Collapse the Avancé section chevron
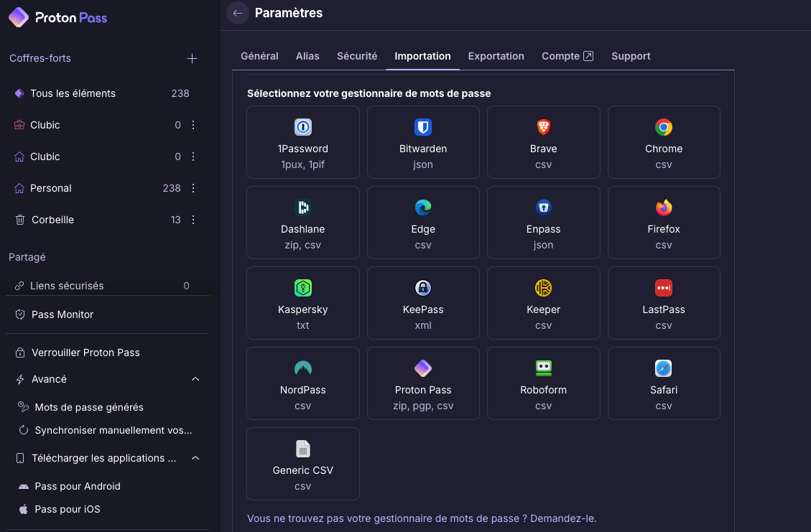Viewport: 811px width, 532px height. coord(195,379)
